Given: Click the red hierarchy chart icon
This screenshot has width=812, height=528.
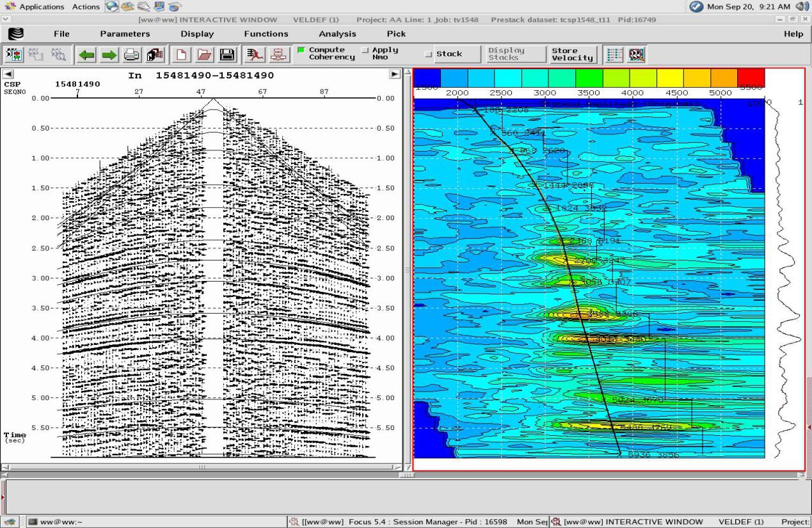Looking at the screenshot, I should (x=278, y=55).
